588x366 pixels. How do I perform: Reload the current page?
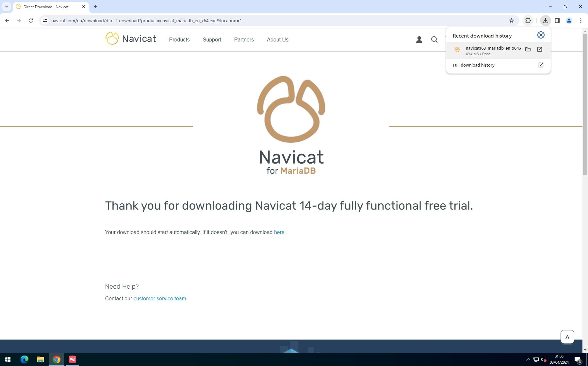coord(31,21)
